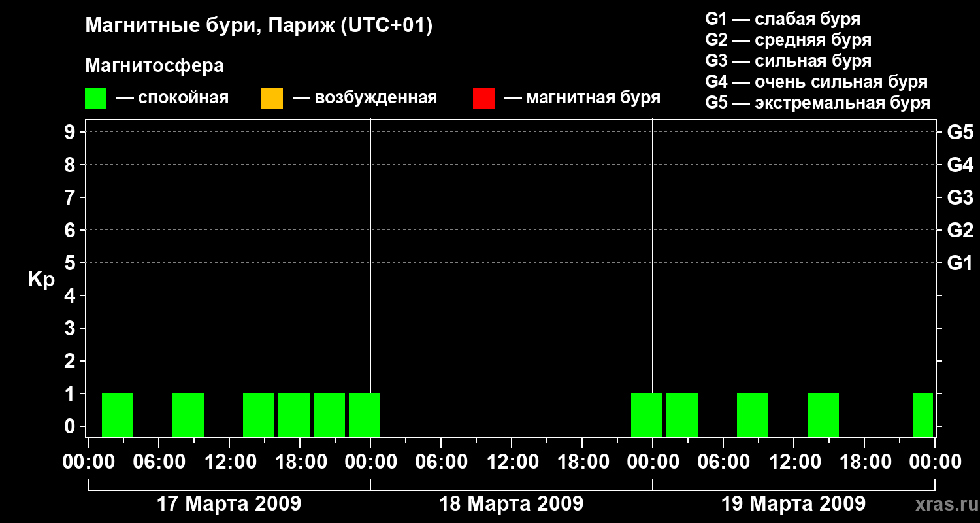Click green bar crossing midnight into 18 March
The height and width of the screenshot is (523, 980).
pyautogui.click(x=365, y=414)
